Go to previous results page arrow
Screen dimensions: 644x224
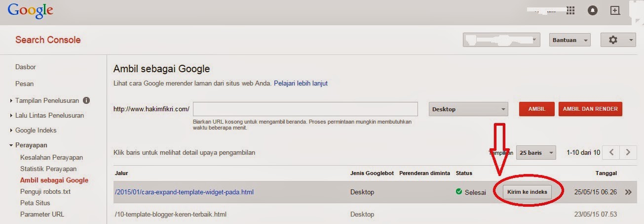coord(611,152)
